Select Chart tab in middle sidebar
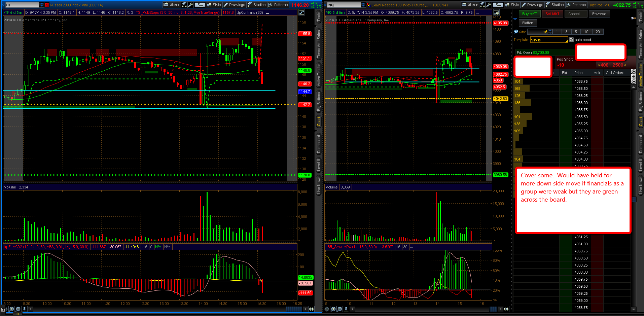Viewport: 644px width, 316px height. click(x=319, y=121)
